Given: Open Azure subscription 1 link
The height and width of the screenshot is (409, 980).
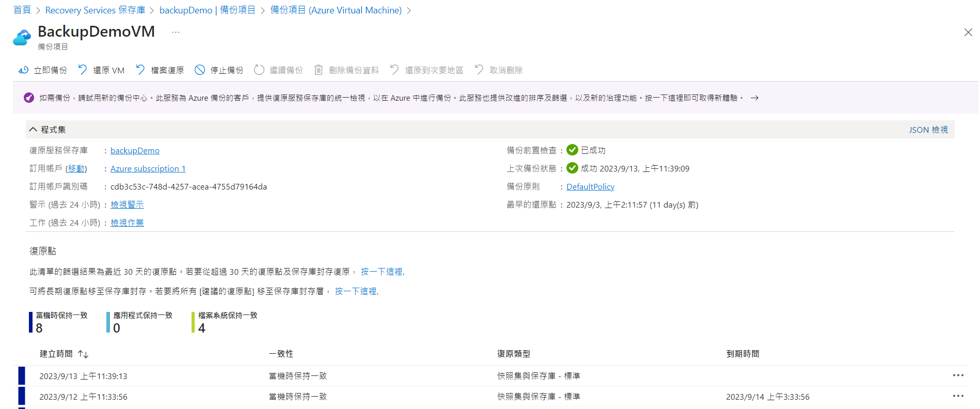Looking at the screenshot, I should coord(148,168).
